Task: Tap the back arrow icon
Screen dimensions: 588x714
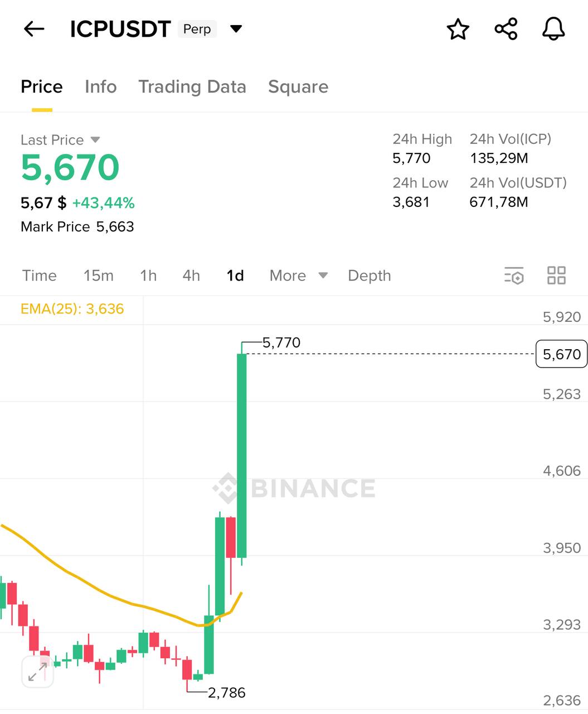Action: pyautogui.click(x=34, y=29)
